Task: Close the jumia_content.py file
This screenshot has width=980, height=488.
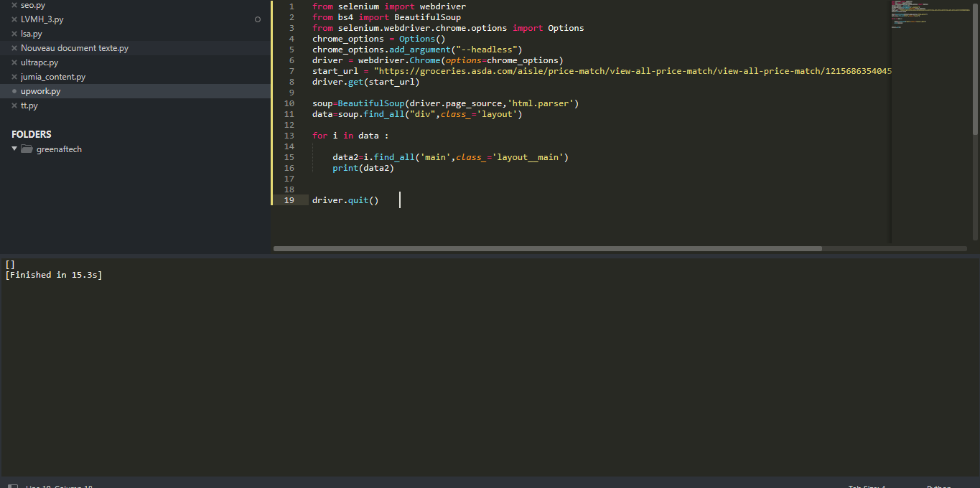Action: [x=14, y=77]
